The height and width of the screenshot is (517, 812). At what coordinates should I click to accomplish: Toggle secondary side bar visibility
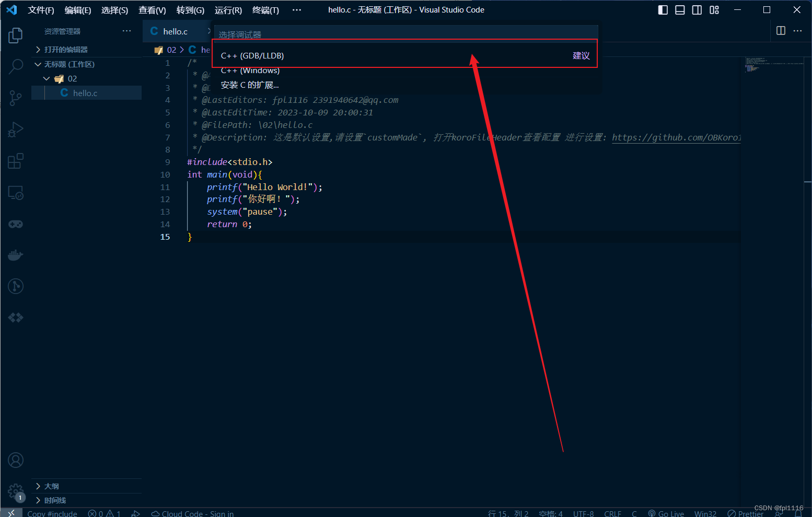pos(697,10)
